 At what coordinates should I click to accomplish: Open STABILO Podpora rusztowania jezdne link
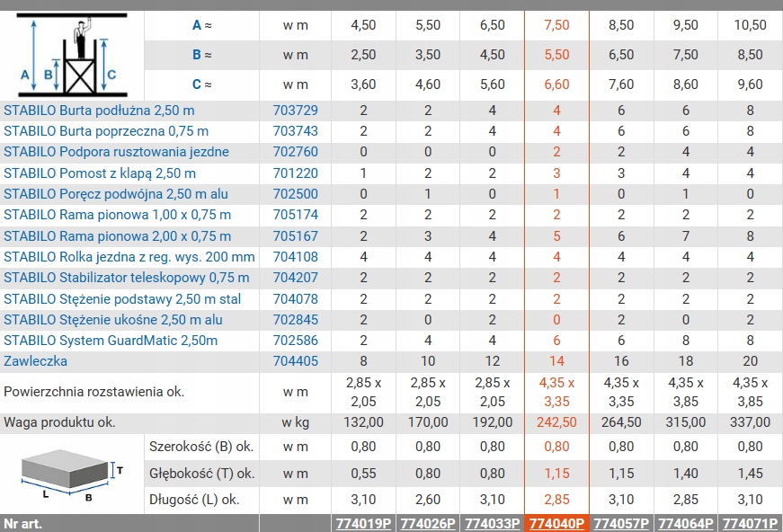[116, 152]
